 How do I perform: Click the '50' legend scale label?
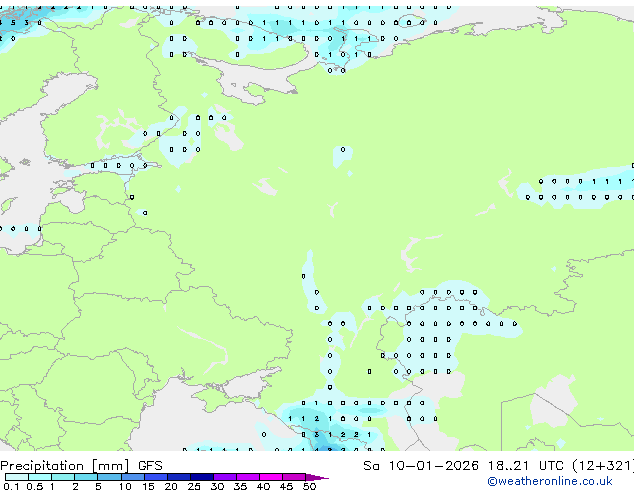tap(309, 486)
